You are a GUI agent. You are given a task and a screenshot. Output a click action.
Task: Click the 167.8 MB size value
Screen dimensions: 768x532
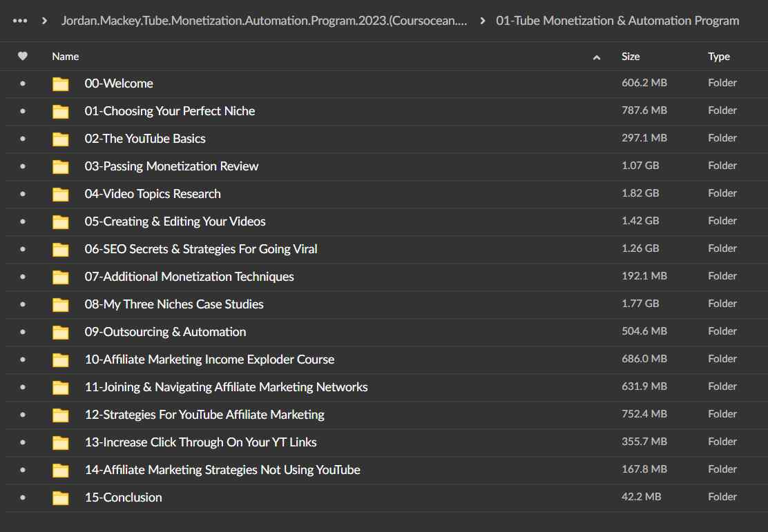(644, 469)
